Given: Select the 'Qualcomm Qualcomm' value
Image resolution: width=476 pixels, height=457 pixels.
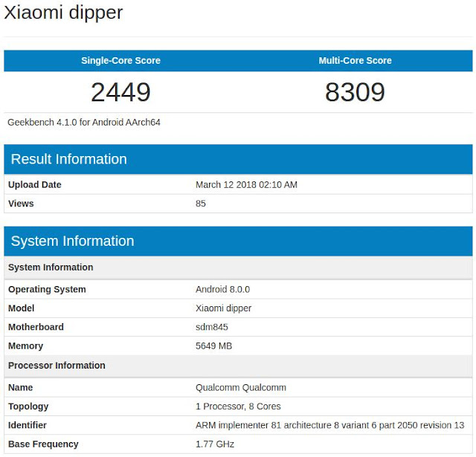Looking at the screenshot, I should (x=241, y=388).
